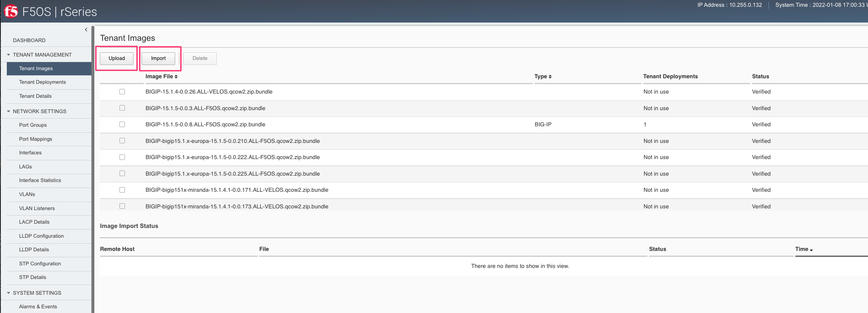Click the Delete button
868x313 pixels.
(x=200, y=58)
